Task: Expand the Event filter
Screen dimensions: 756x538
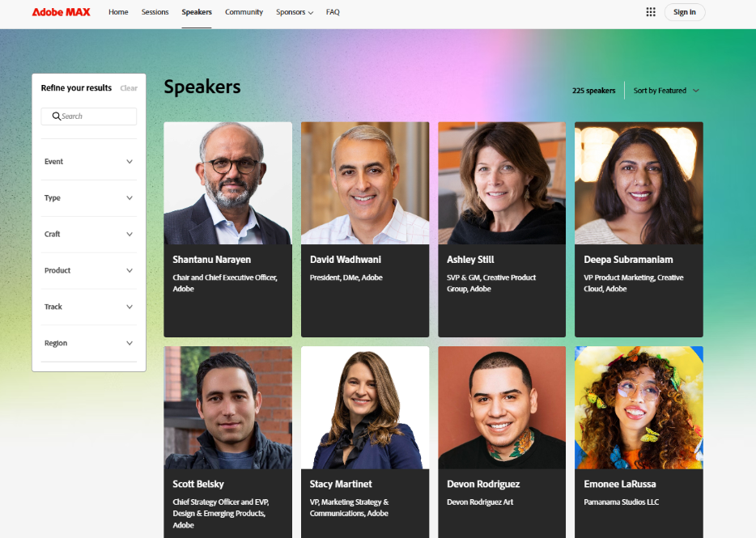Action: (x=89, y=162)
